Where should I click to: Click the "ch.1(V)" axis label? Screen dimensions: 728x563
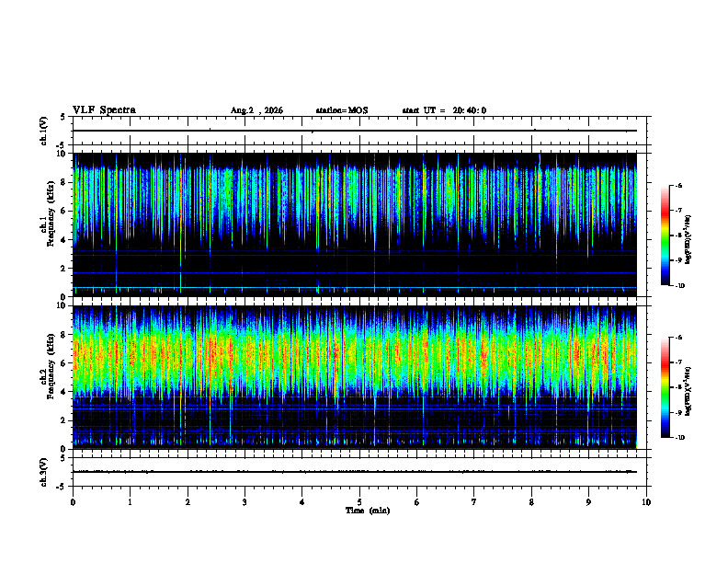tap(43, 131)
